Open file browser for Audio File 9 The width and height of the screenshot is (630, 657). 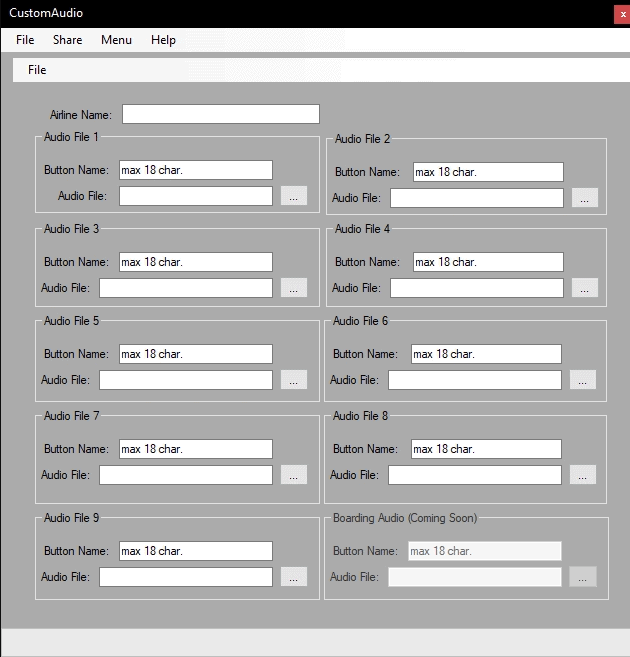(293, 577)
